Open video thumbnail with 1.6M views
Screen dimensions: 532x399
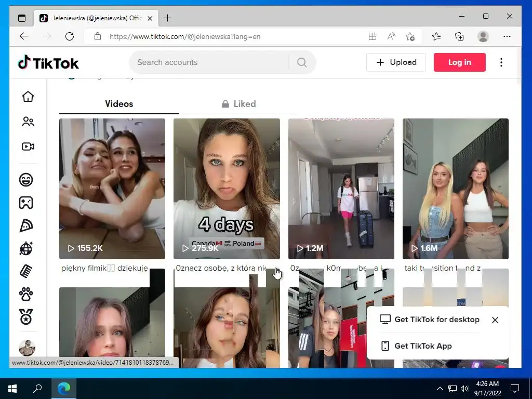tap(456, 189)
